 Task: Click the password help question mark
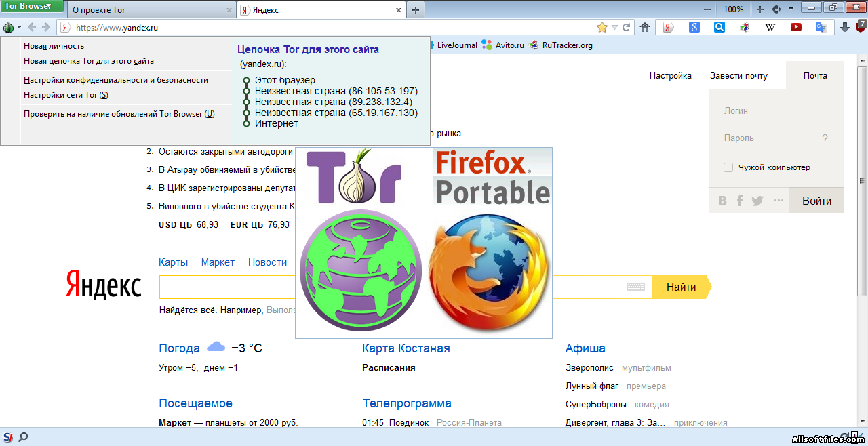click(825, 138)
